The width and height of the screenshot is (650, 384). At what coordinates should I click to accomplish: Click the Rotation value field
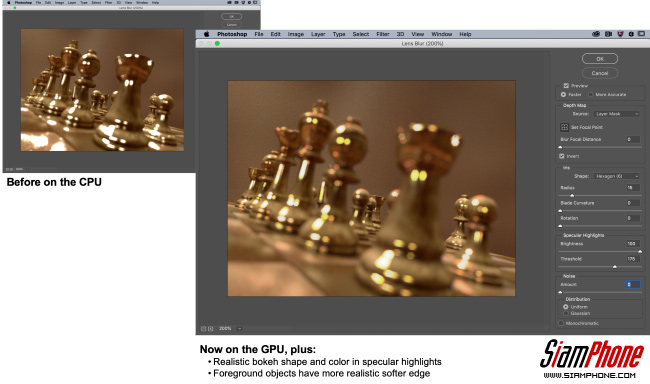click(633, 218)
